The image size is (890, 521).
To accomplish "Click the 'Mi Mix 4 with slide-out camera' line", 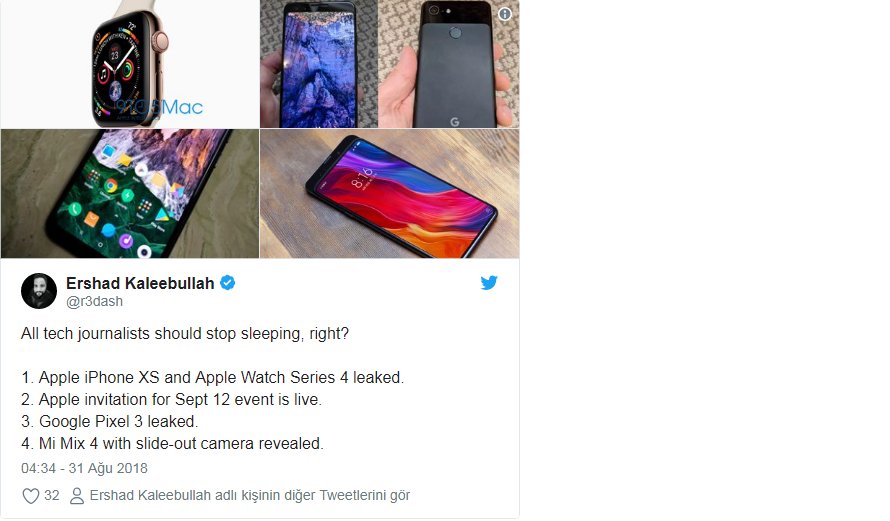I will click(172, 443).
